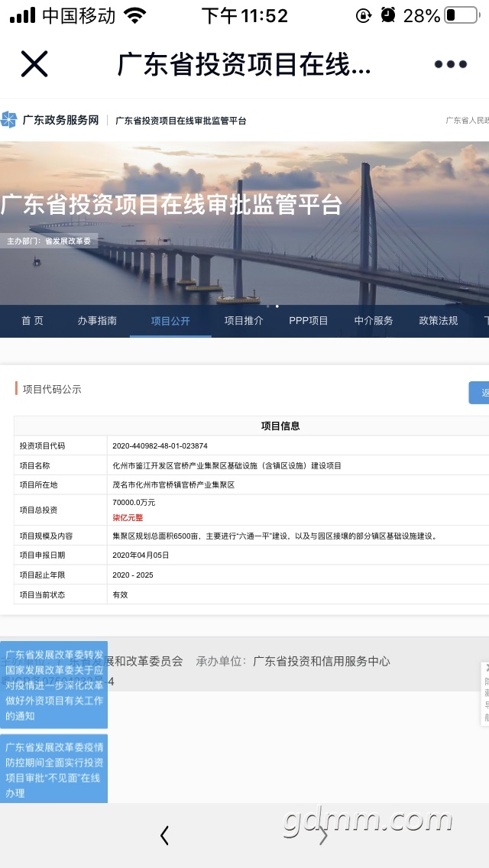This screenshot has width=489, height=868.
Task: Click the 广东政务服务网 logo
Action: point(50,120)
